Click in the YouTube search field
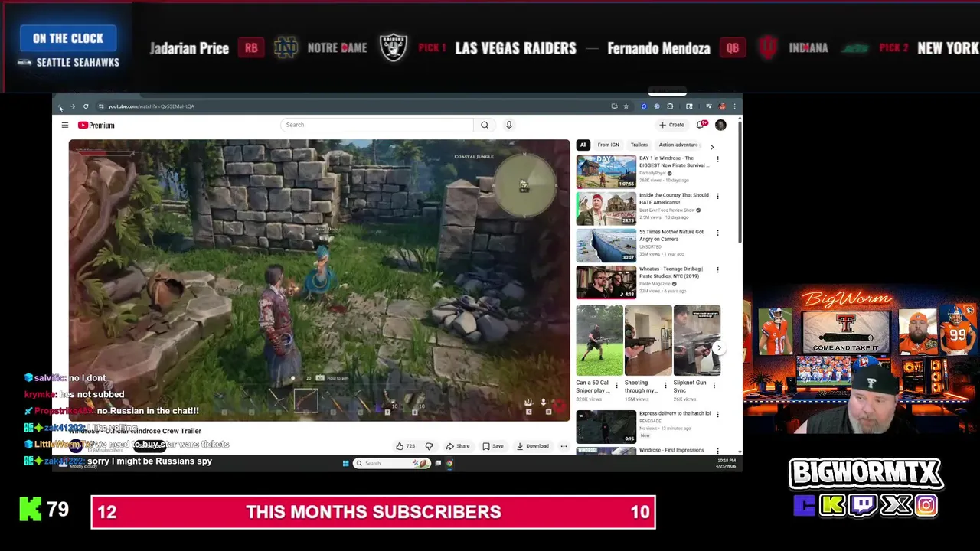The image size is (980, 551). point(377,125)
